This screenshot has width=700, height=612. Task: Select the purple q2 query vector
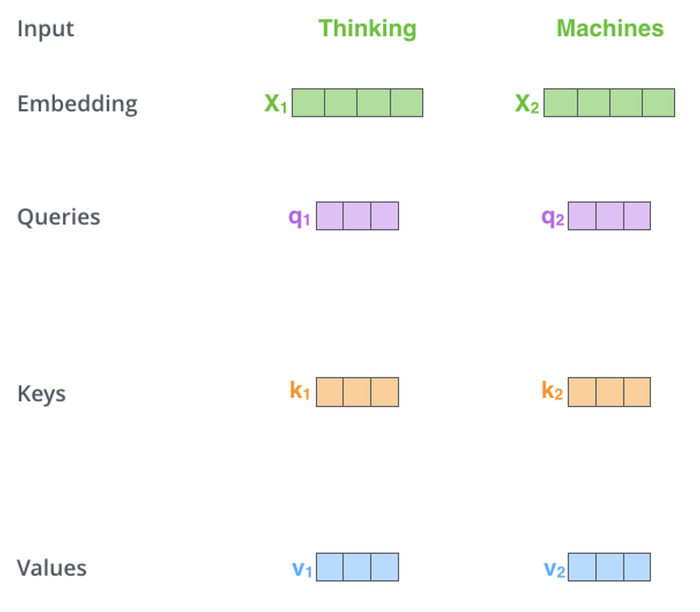click(609, 216)
